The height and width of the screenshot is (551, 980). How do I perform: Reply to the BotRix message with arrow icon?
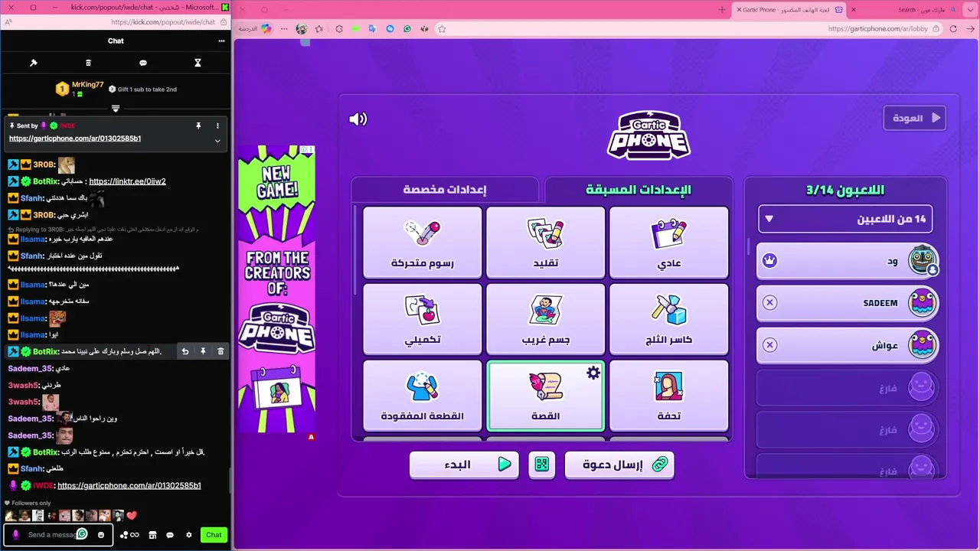185,351
